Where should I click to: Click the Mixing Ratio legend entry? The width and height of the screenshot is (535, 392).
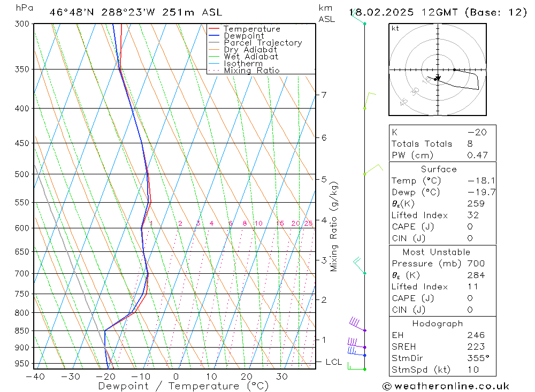coord(251,71)
